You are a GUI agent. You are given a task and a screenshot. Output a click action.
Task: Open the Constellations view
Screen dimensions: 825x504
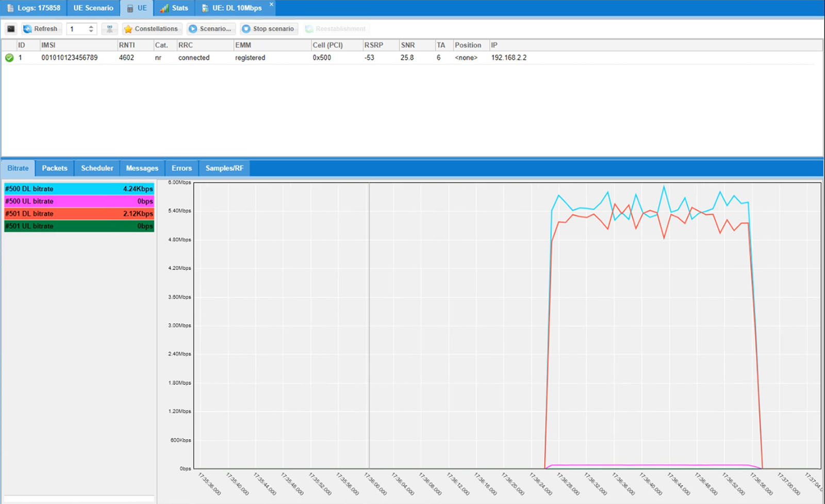pyautogui.click(x=152, y=29)
